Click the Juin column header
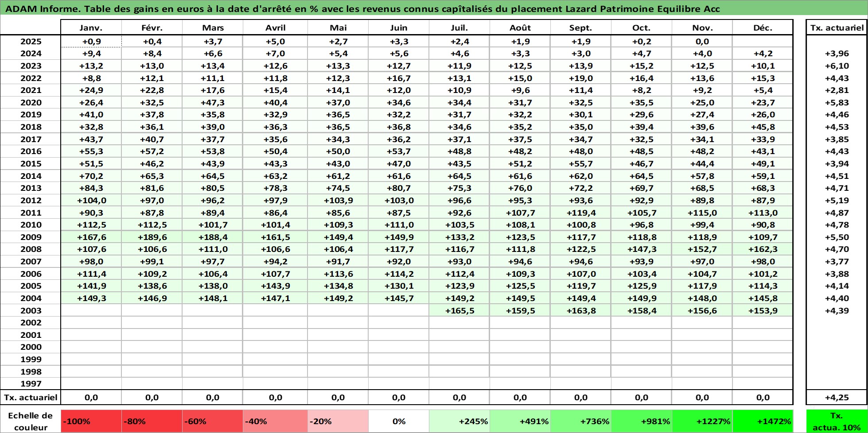The height and width of the screenshot is (433, 868). click(x=398, y=27)
